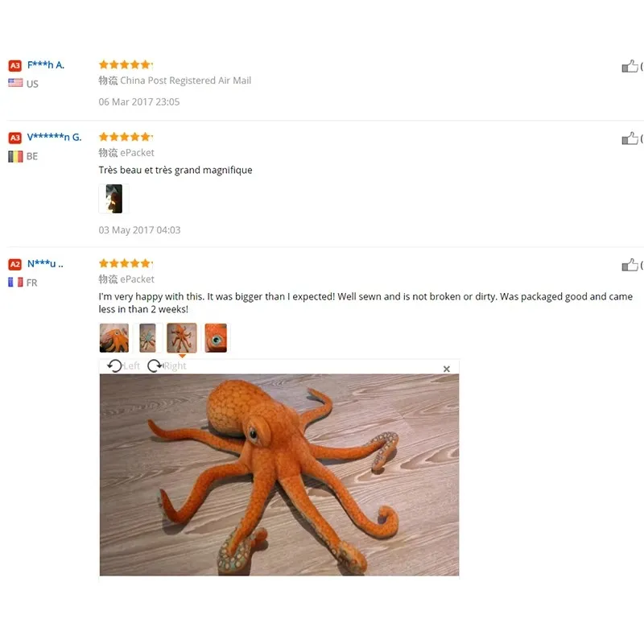Open the octopus eye close-up thumbnail
Image resolution: width=644 pixels, height=644 pixels.
[x=216, y=338]
